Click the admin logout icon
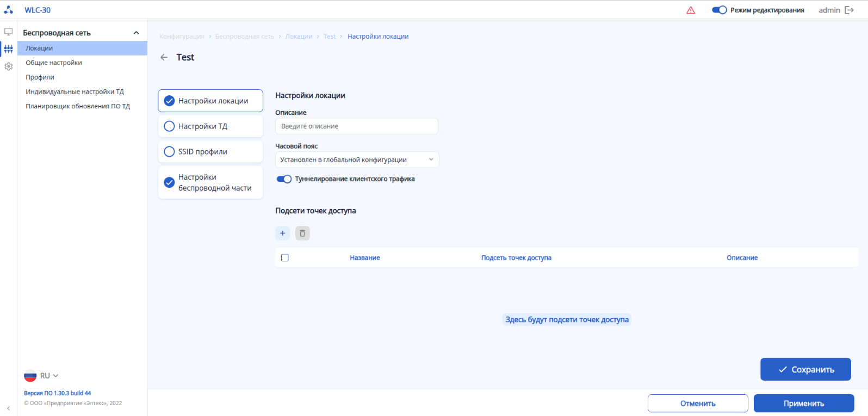The image size is (868, 416). pos(849,10)
